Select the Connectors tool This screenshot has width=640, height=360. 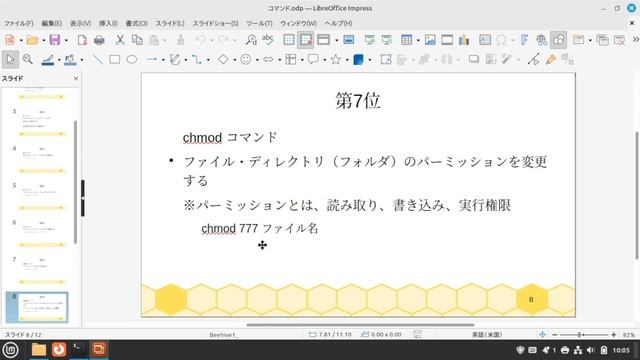click(197, 60)
